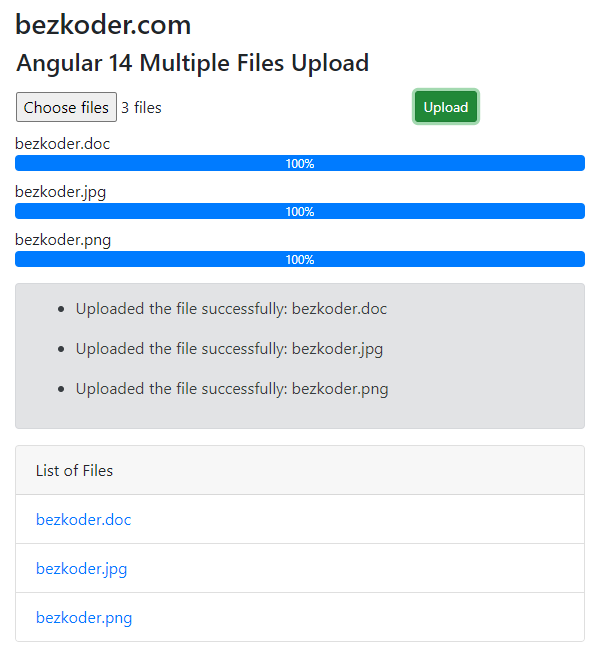The height and width of the screenshot is (660, 600).
Task: Click the Angular 14 Multiple Files Upload title
Action: point(192,63)
